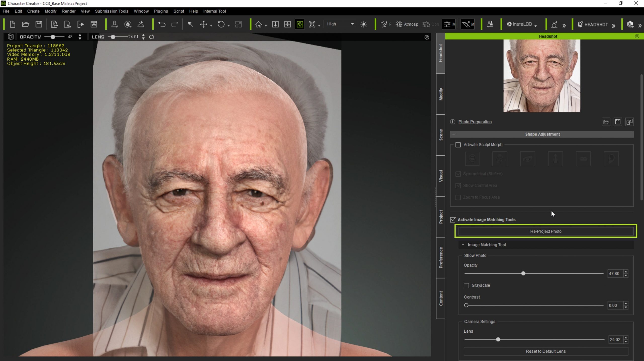Viewport: 644px width, 361px height.
Task: Click the Atmosphere snowflake icon
Action: (x=399, y=24)
